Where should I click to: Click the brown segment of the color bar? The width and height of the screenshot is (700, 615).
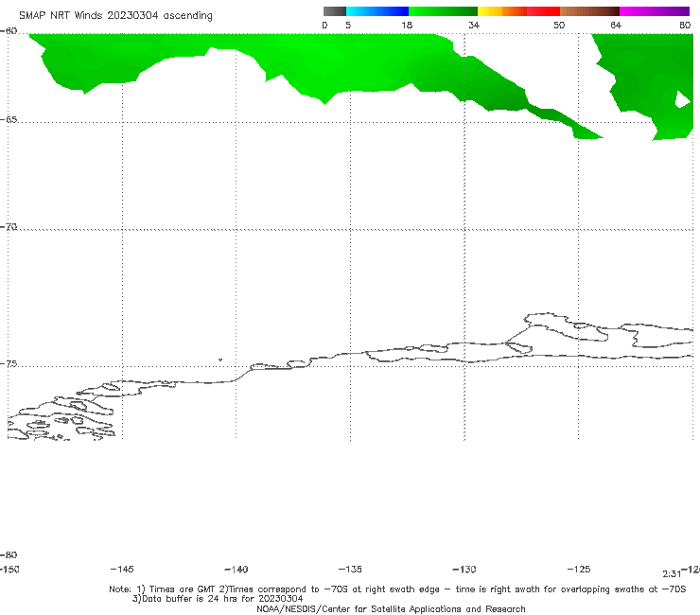pyautogui.click(x=589, y=11)
